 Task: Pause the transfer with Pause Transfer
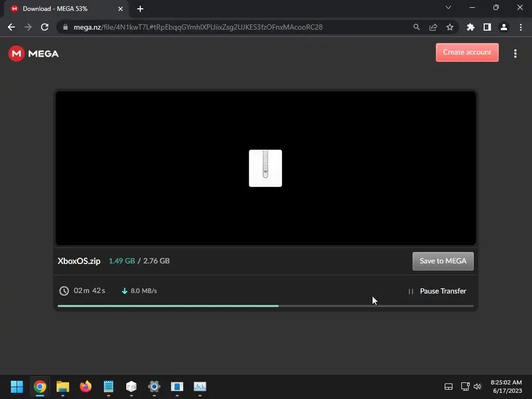click(x=437, y=291)
